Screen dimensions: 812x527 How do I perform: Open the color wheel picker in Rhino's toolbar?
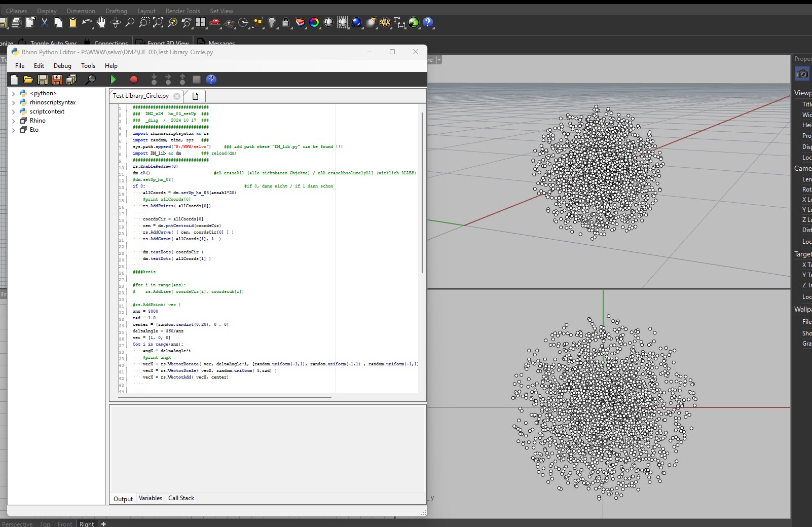point(314,22)
